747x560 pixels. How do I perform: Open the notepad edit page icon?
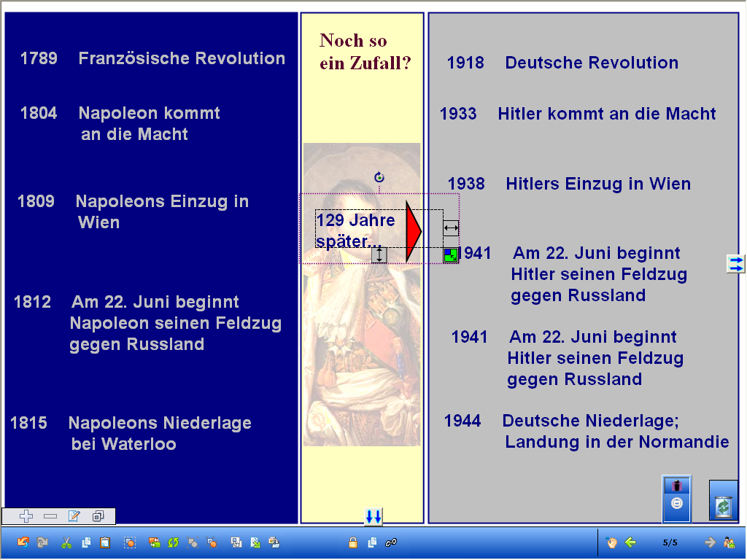(x=74, y=516)
